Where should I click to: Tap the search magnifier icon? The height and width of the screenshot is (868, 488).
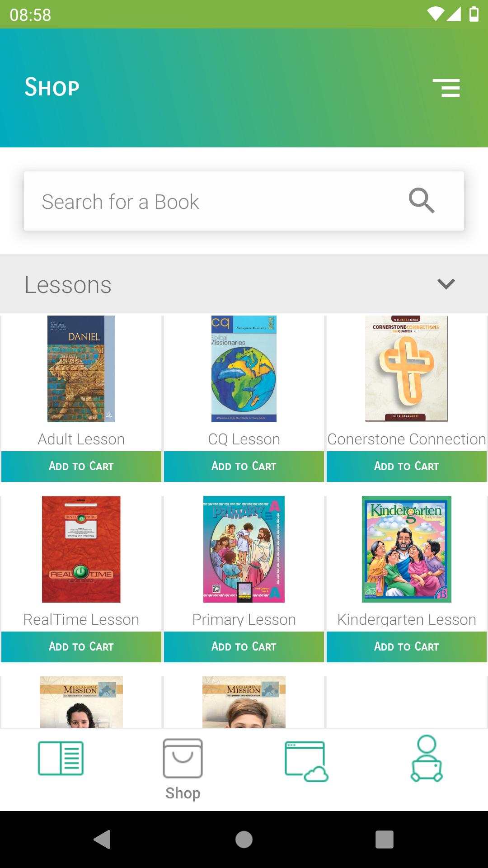click(422, 201)
